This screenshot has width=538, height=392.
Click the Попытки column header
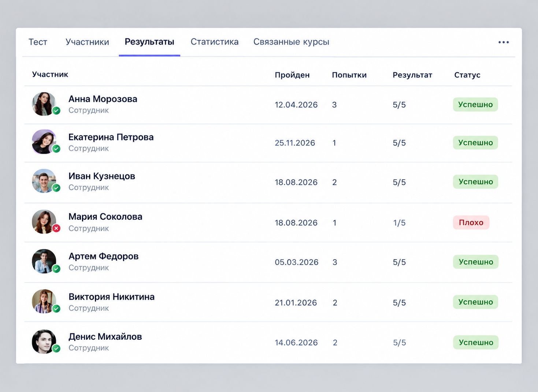tap(349, 75)
